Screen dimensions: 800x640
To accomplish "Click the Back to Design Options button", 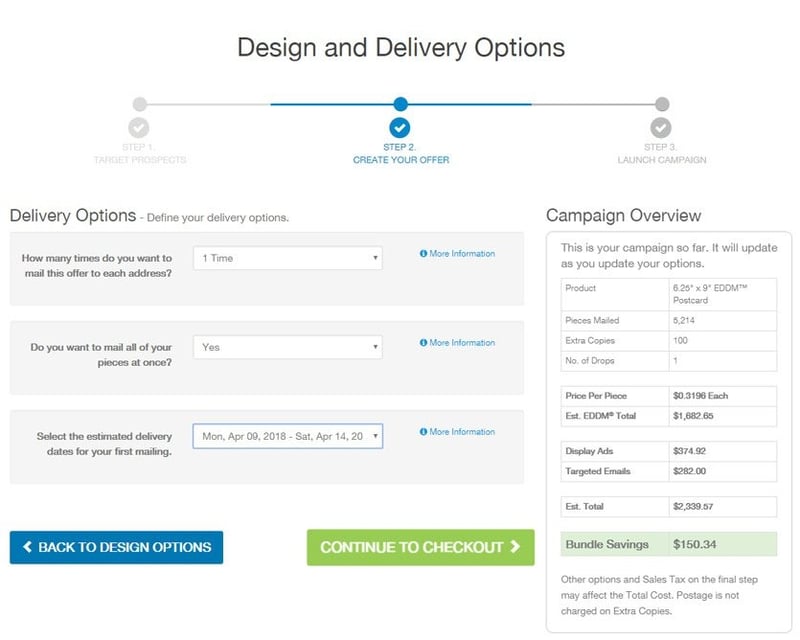I will (x=117, y=548).
